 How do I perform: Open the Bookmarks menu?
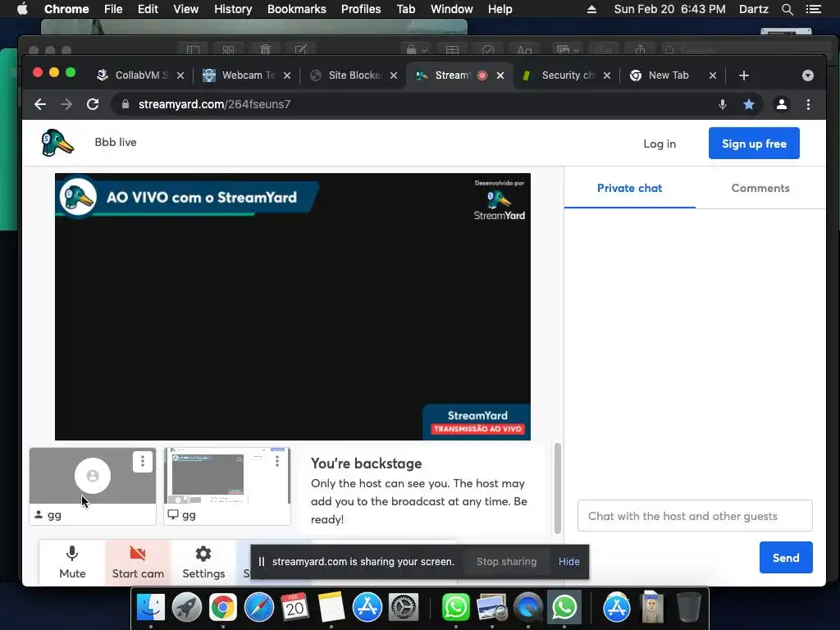(x=296, y=9)
